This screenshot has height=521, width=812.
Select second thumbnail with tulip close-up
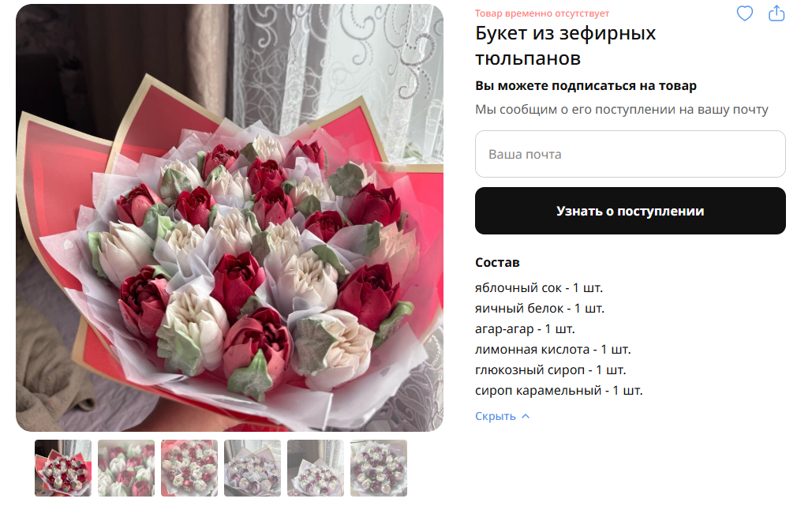click(x=126, y=468)
